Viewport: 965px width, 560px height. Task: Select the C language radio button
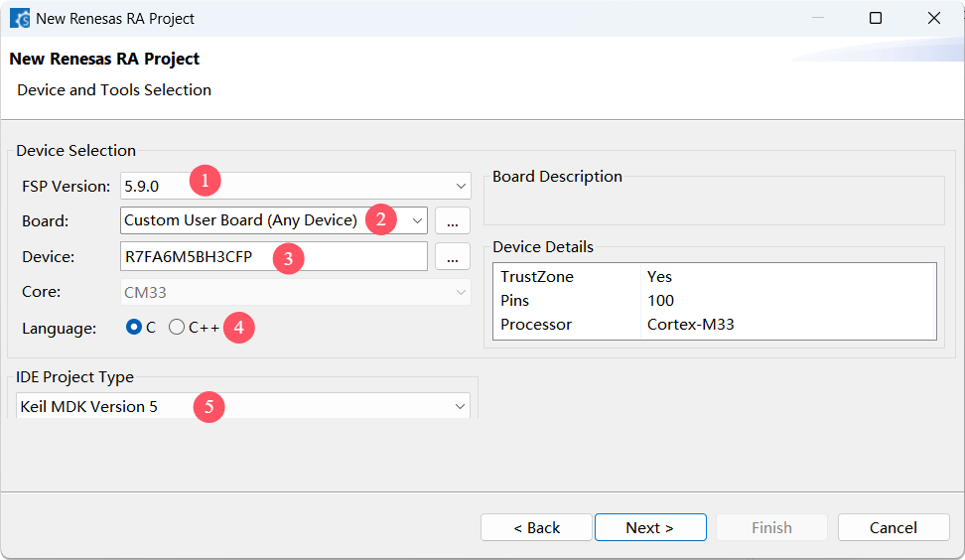tap(134, 327)
